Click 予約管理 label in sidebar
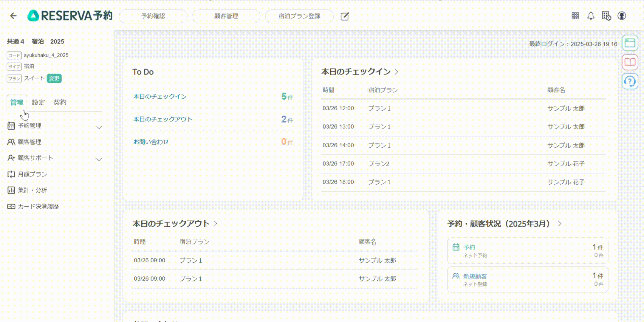This screenshot has width=644, height=322. pos(30,126)
